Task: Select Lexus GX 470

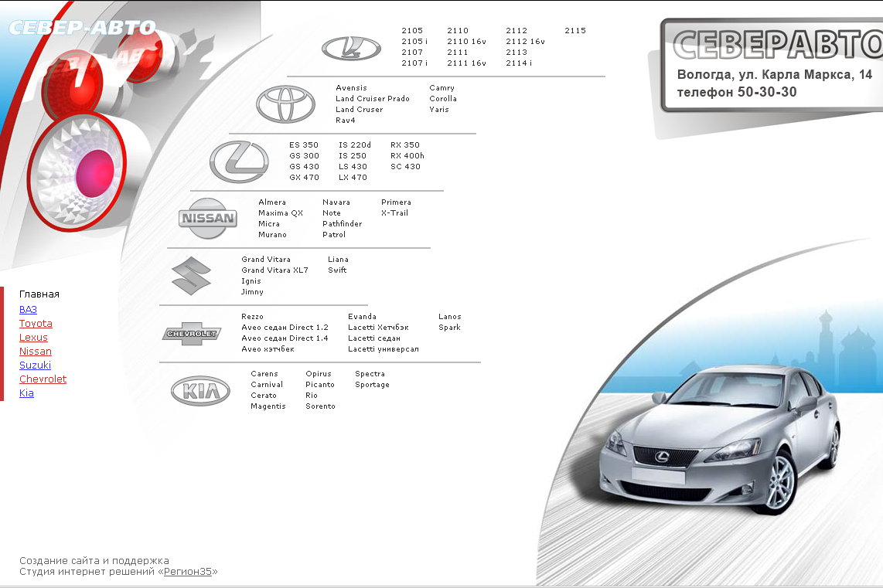Action: click(x=304, y=177)
